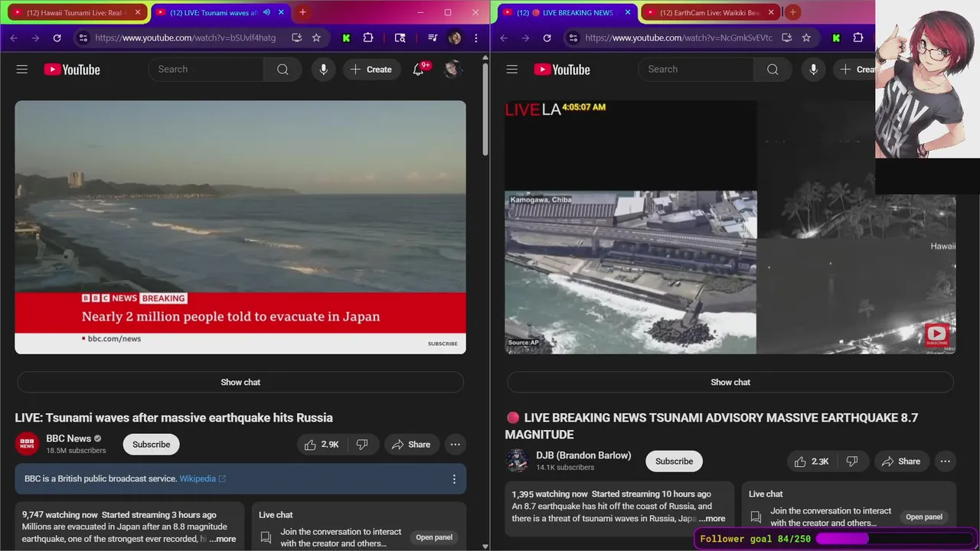This screenshot has width=980, height=551.
Task: Focus the YouTube search field in left window
Action: 206,70
